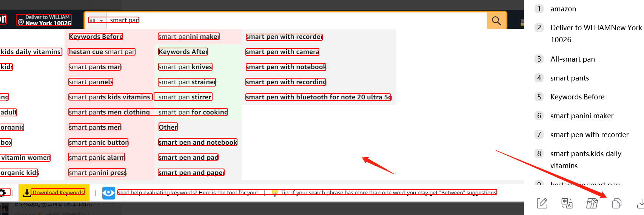Select suggestion smart pants man
Image resolution: width=644 pixels, height=215 pixels.
[95, 67]
